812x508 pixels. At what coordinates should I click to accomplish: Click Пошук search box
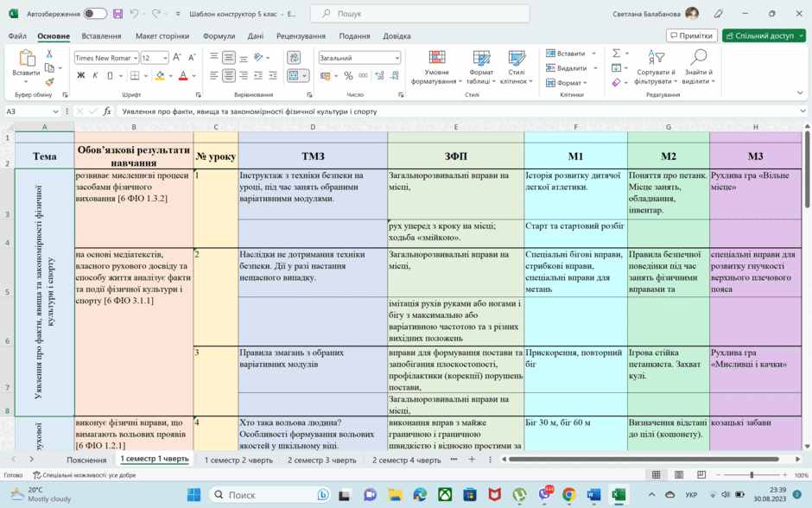[420, 14]
